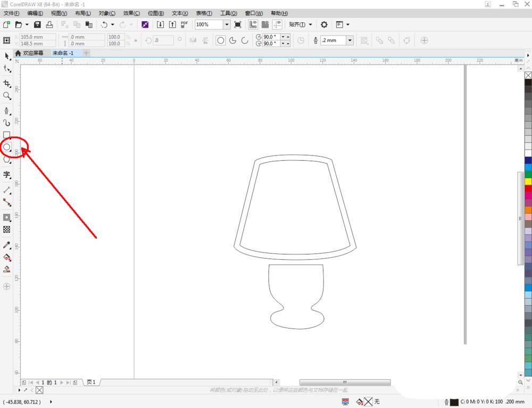
Task: Toggle Show guidelines button
Action: click(x=277, y=25)
